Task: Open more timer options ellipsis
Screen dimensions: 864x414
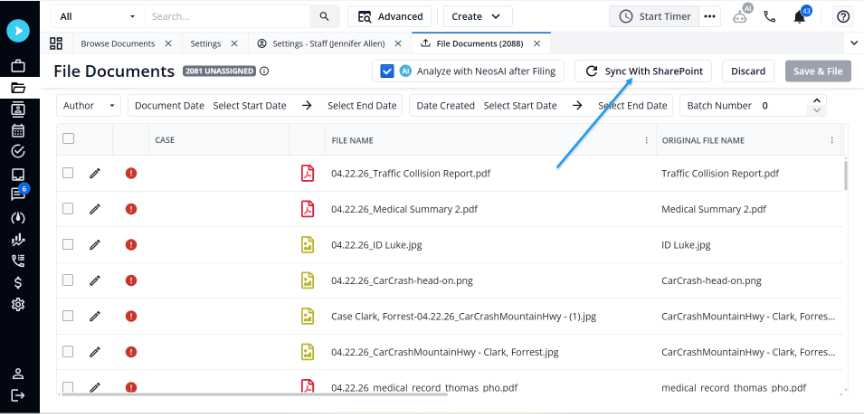Action: pos(710,17)
